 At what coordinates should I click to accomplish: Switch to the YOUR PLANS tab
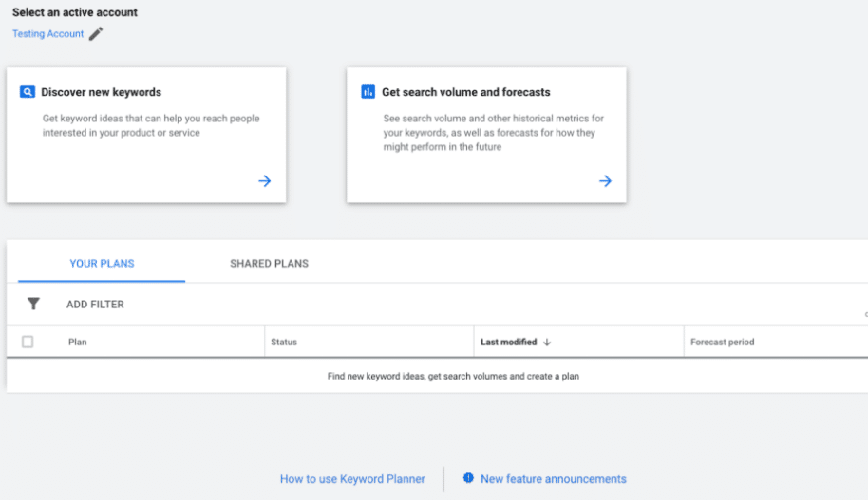[x=102, y=263]
